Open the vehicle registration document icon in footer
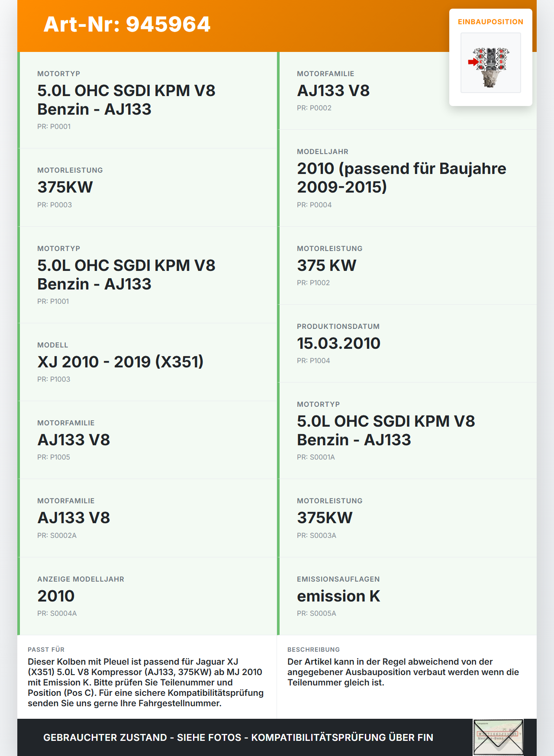Screen dimensions: 554x756 pyautogui.click(x=498, y=737)
